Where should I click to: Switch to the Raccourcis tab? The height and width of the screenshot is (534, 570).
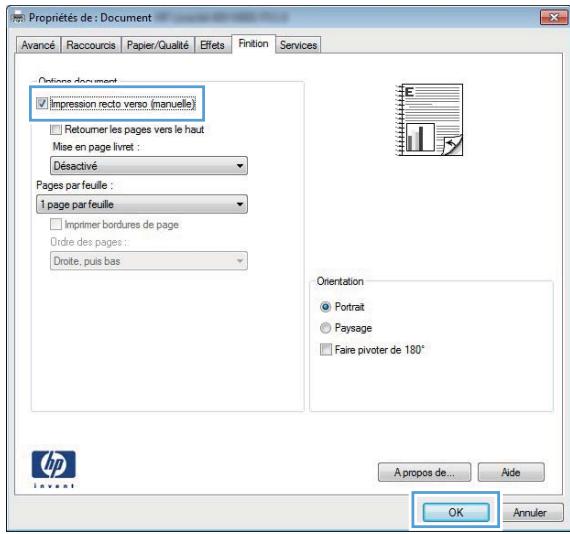click(91, 45)
